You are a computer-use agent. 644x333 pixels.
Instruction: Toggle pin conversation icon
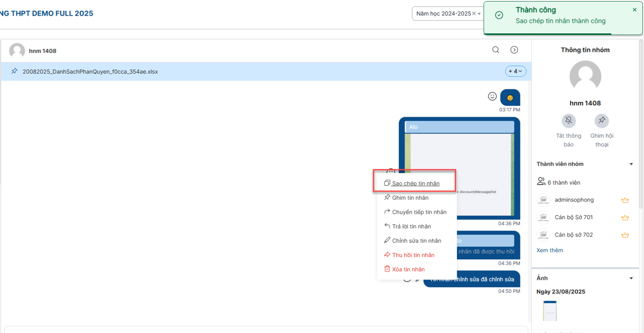602,120
